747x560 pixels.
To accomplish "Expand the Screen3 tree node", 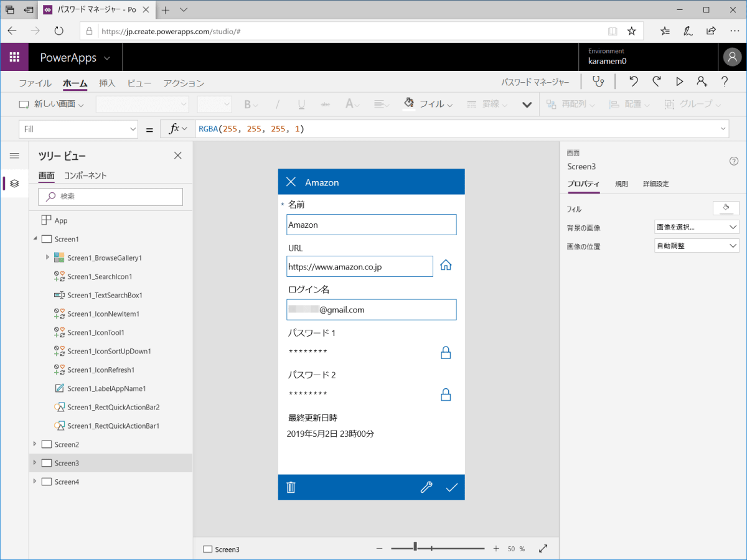I will [35, 463].
